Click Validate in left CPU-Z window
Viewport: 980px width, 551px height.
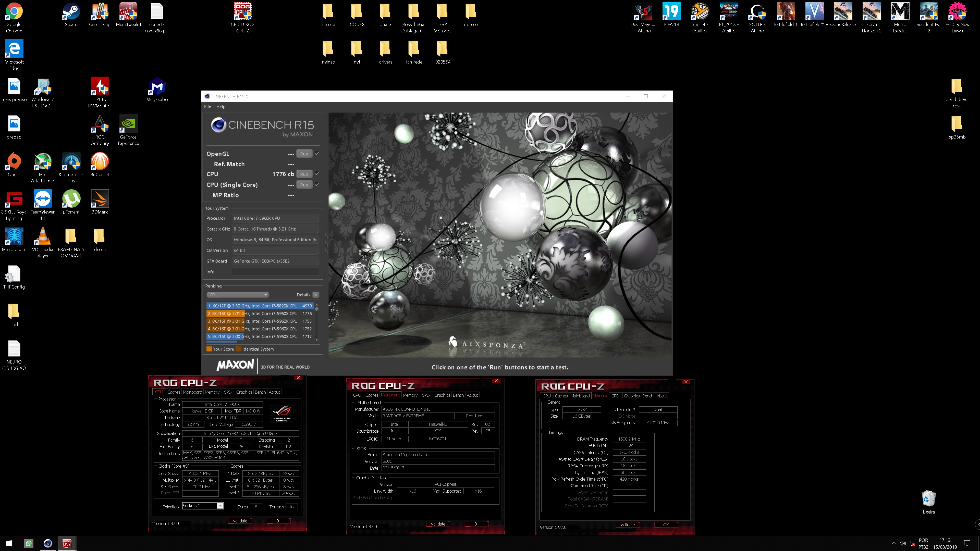(240, 521)
